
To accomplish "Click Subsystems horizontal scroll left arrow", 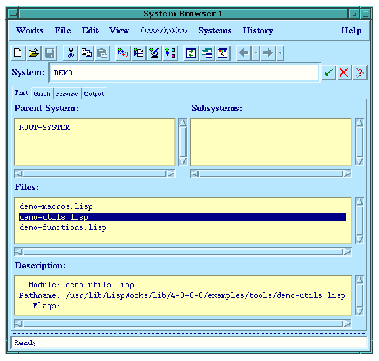I will pyautogui.click(x=195, y=174).
